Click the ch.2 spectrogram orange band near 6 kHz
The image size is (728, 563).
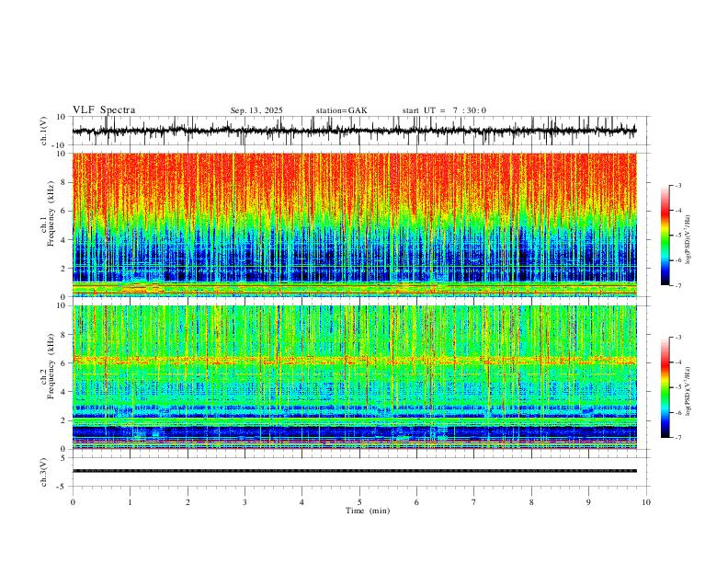354,360
